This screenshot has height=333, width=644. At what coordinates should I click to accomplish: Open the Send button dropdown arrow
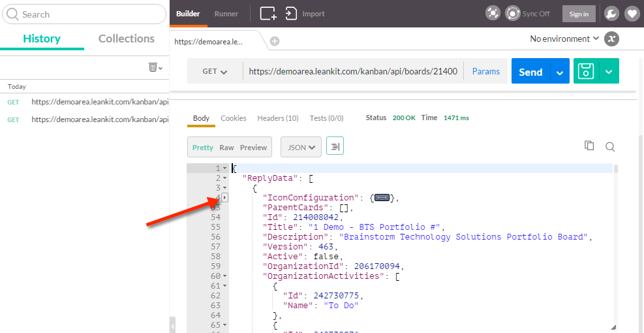tap(560, 72)
